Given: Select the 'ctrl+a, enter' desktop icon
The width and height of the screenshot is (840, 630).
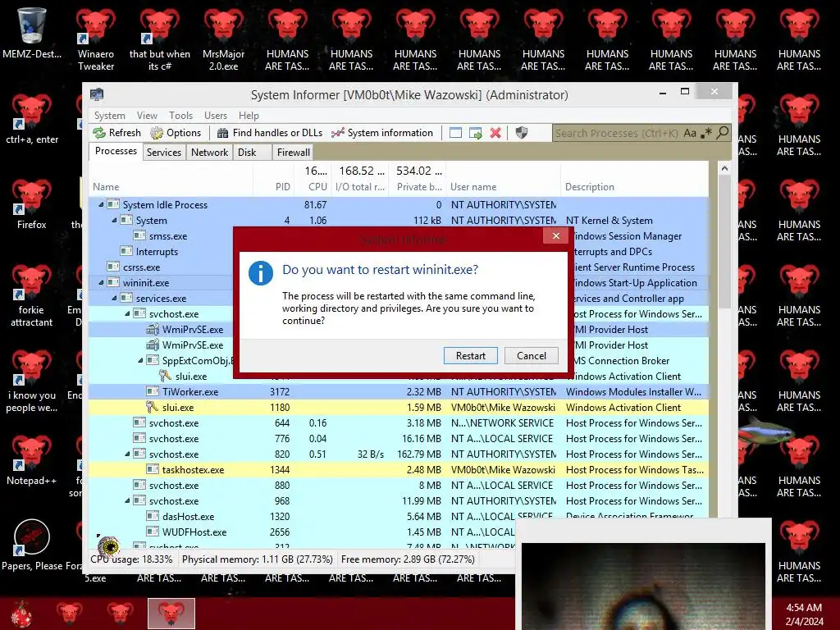Looking at the screenshot, I should (32, 119).
